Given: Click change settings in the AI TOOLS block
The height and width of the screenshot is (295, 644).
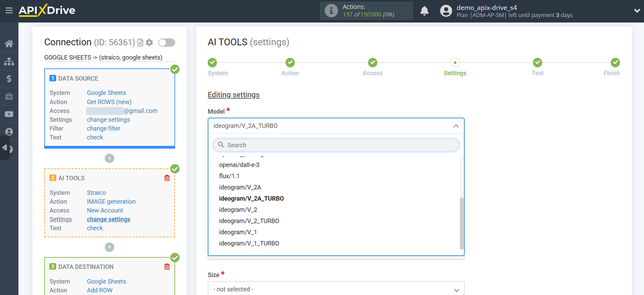Looking at the screenshot, I should point(109,219).
